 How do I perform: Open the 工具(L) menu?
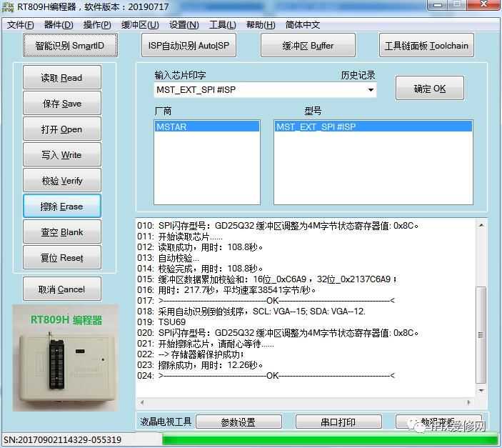point(222,25)
